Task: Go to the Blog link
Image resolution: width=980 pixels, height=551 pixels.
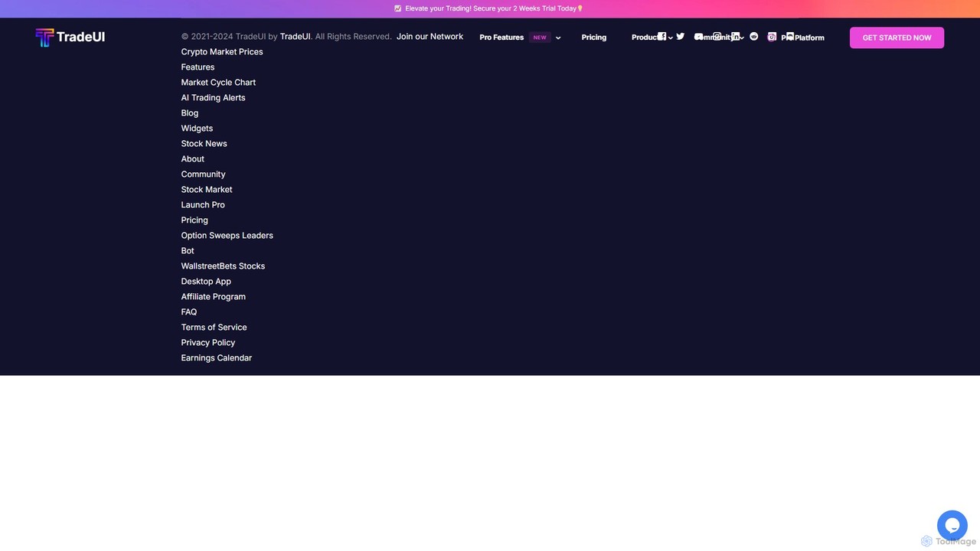Action: coord(190,113)
